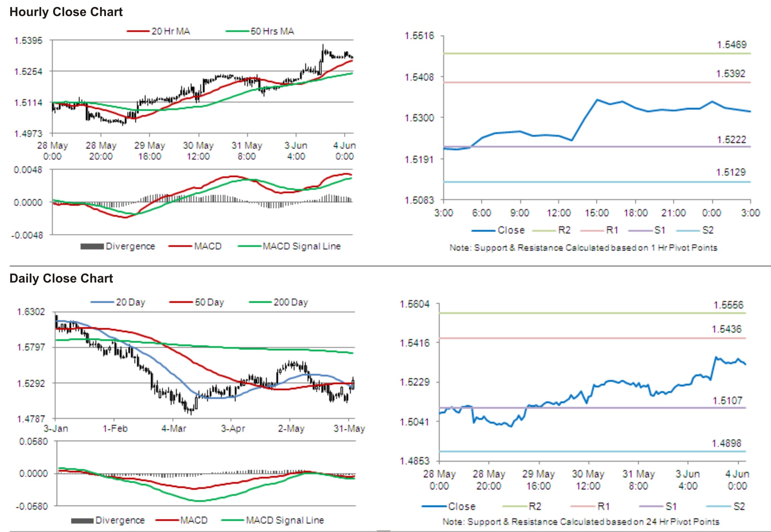
Task: Click the 9:00 time axis label
Action: (x=520, y=213)
